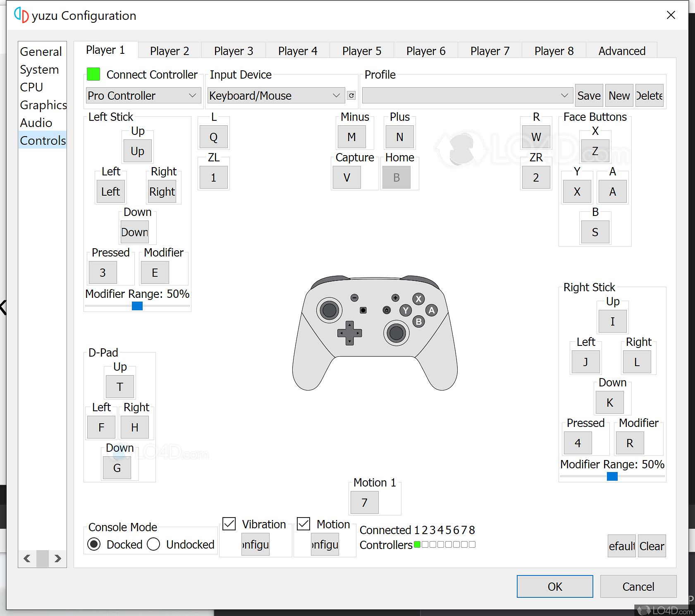Create a New profile
695x616 pixels.
[x=619, y=96]
